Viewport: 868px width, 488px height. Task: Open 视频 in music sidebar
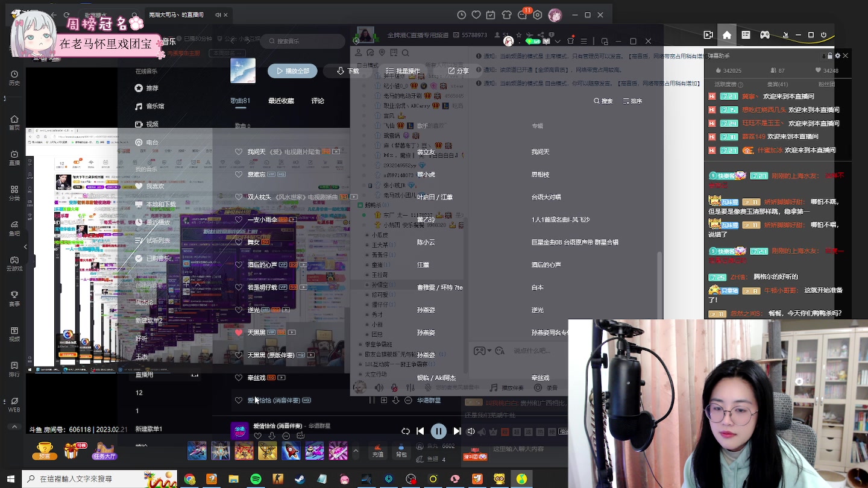click(146, 124)
